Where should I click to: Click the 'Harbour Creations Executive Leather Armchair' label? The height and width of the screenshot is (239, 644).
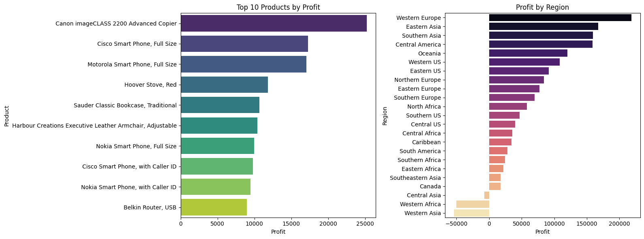click(94, 126)
